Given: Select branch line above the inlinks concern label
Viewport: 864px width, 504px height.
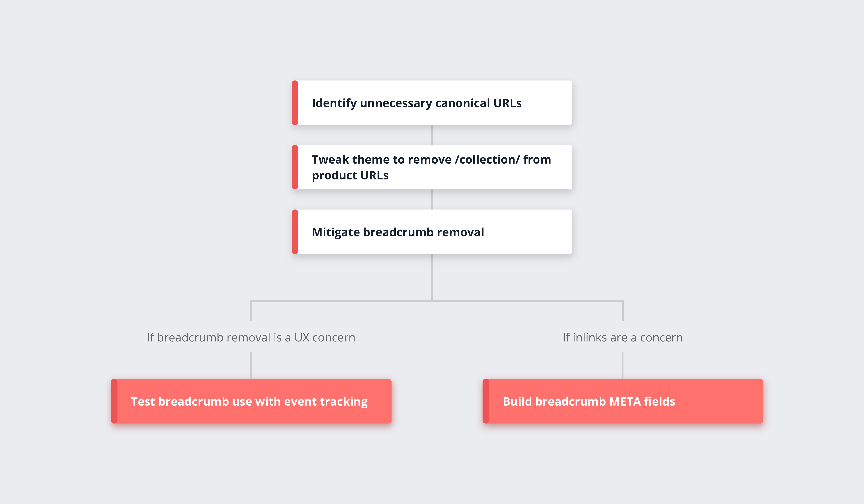Looking at the screenshot, I should 623,311.
